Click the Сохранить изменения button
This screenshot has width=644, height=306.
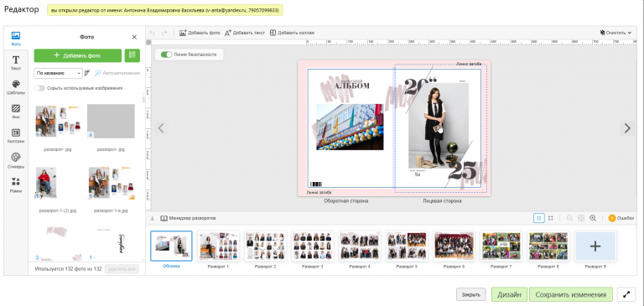(x=571, y=294)
